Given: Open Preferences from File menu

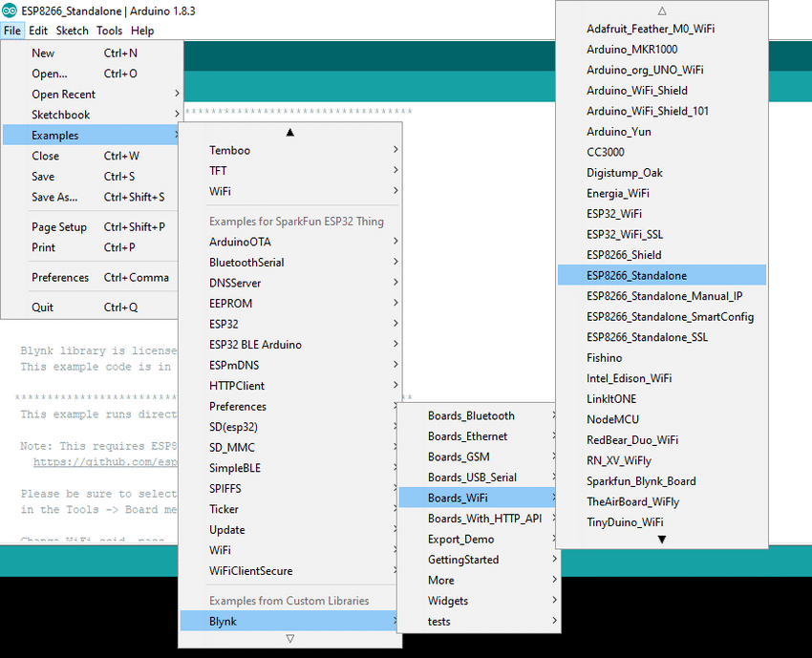Looking at the screenshot, I should coord(91,278).
